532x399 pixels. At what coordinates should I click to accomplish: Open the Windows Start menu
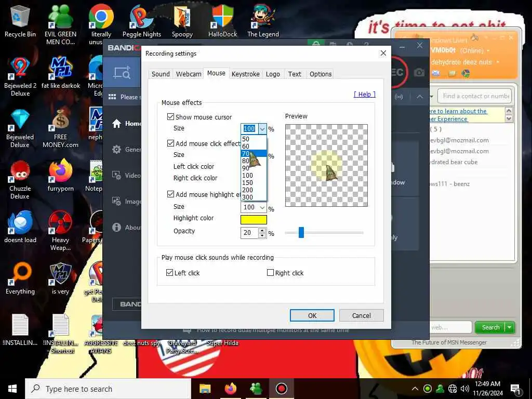(12, 389)
